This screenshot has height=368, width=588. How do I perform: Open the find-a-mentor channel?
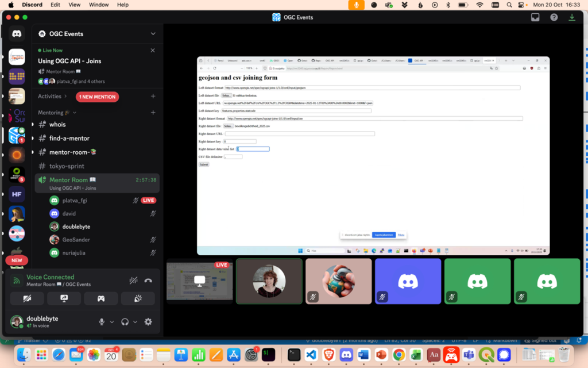69,138
